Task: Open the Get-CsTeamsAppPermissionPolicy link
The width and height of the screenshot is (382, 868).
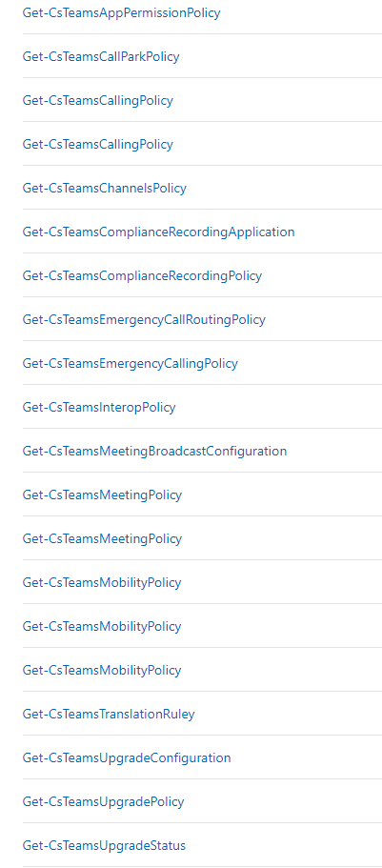Action: coord(121,12)
